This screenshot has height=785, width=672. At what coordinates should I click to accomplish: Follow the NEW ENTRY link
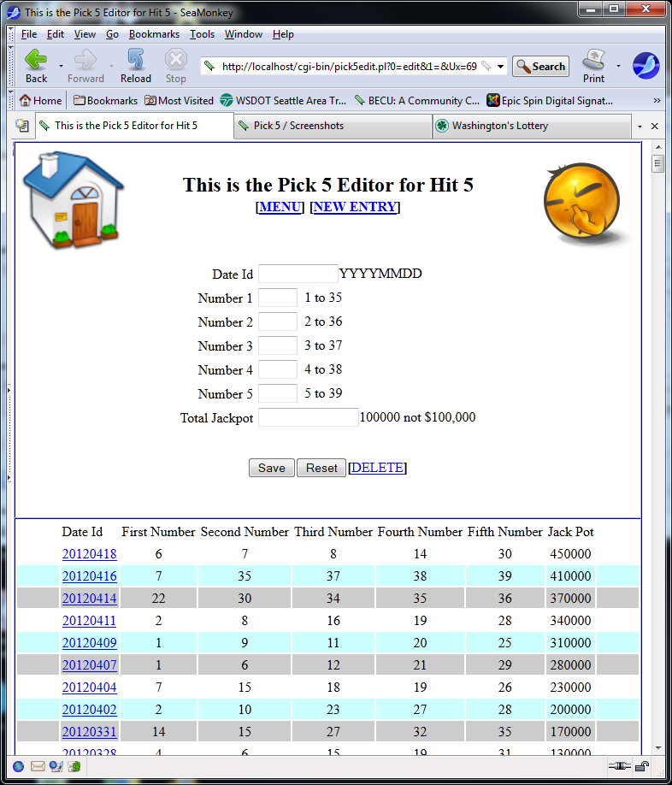tap(355, 207)
